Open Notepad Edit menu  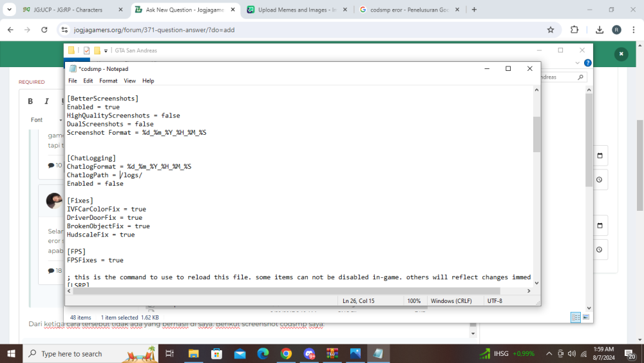point(88,81)
